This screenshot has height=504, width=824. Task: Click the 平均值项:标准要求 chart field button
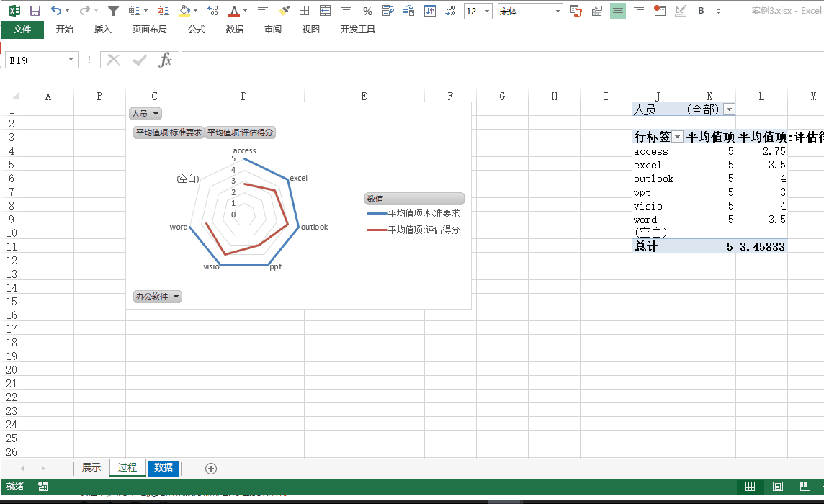point(169,132)
